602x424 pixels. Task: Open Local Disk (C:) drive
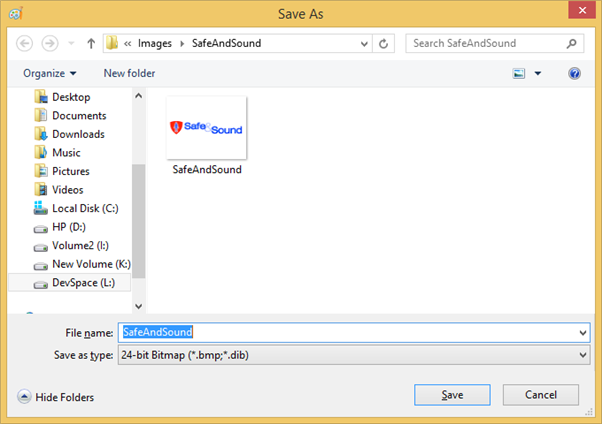(85, 208)
